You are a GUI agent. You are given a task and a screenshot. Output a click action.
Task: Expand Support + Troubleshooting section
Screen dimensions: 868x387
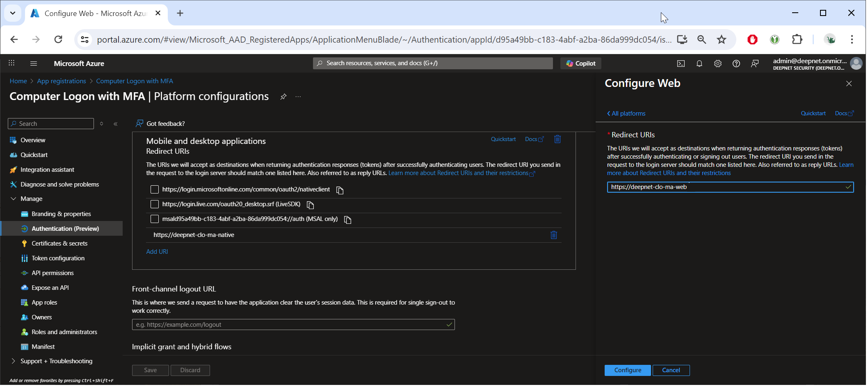(x=14, y=362)
